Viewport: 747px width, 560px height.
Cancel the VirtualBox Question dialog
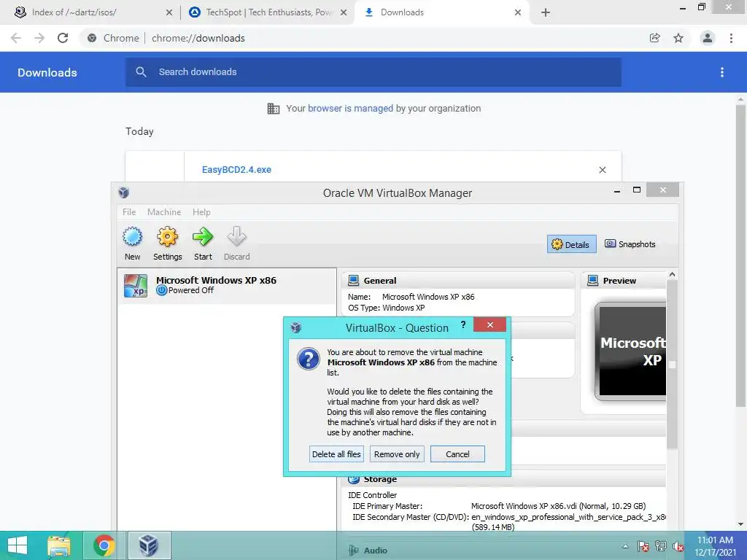457,454
